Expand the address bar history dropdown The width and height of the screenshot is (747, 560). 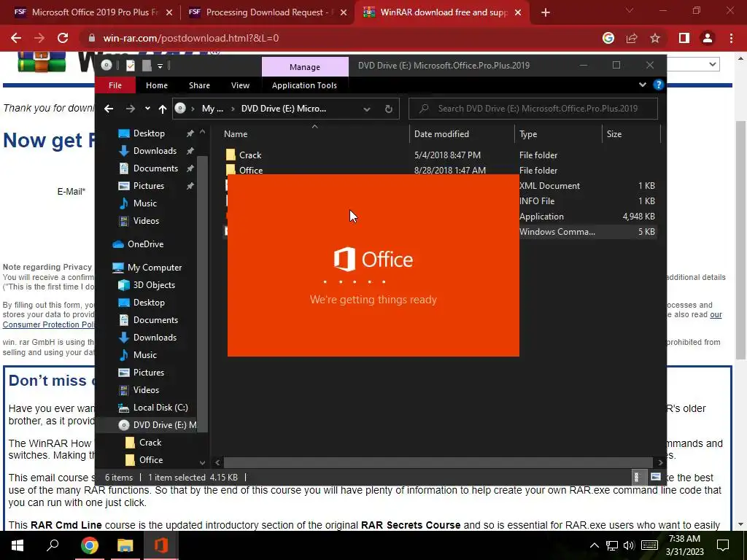click(367, 109)
